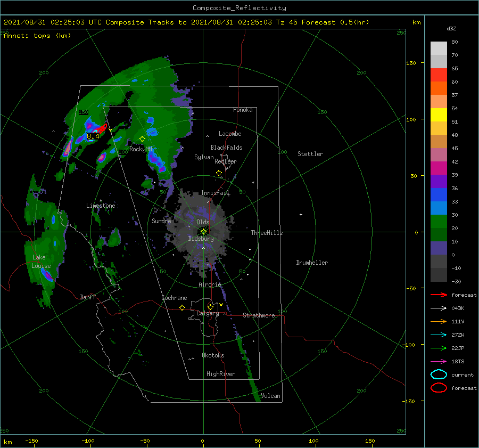The image size is (479, 448).
Task: Click the red forecast arrow in legend
Action: (x=439, y=295)
